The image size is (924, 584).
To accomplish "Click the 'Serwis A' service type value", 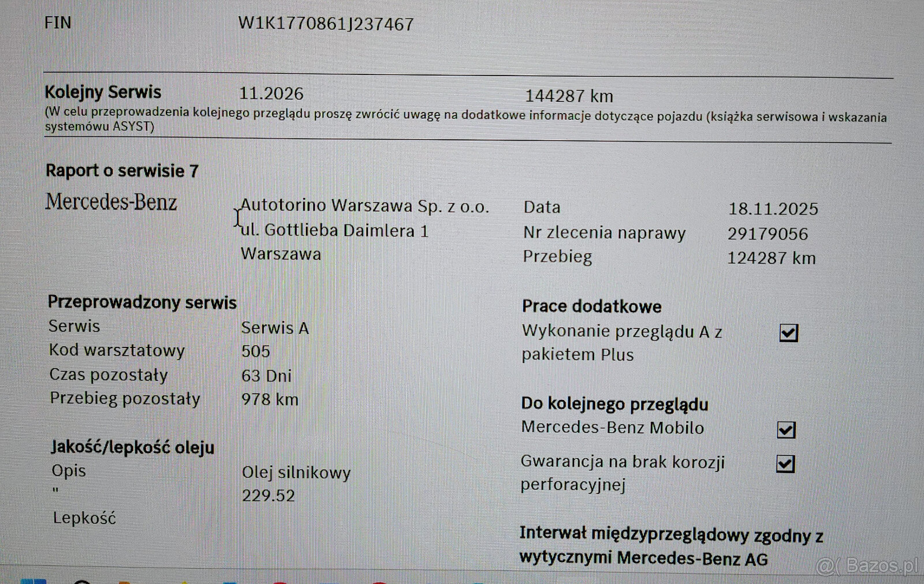I will click(275, 328).
